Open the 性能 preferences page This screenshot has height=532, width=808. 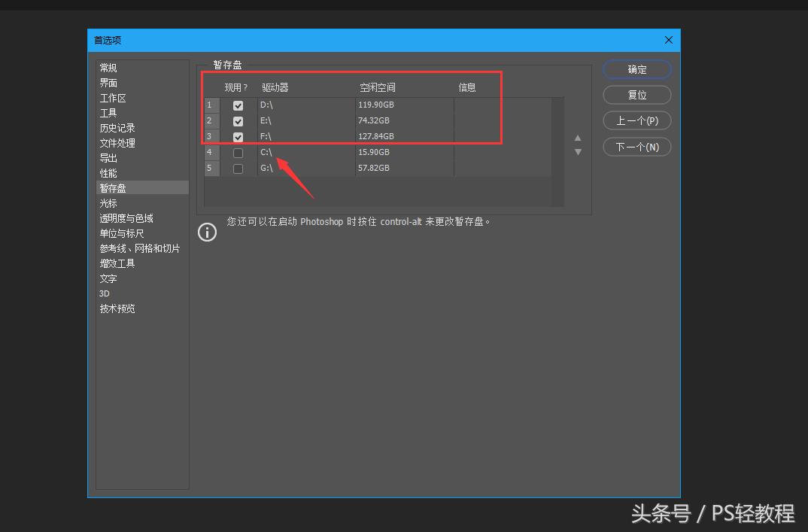point(108,172)
